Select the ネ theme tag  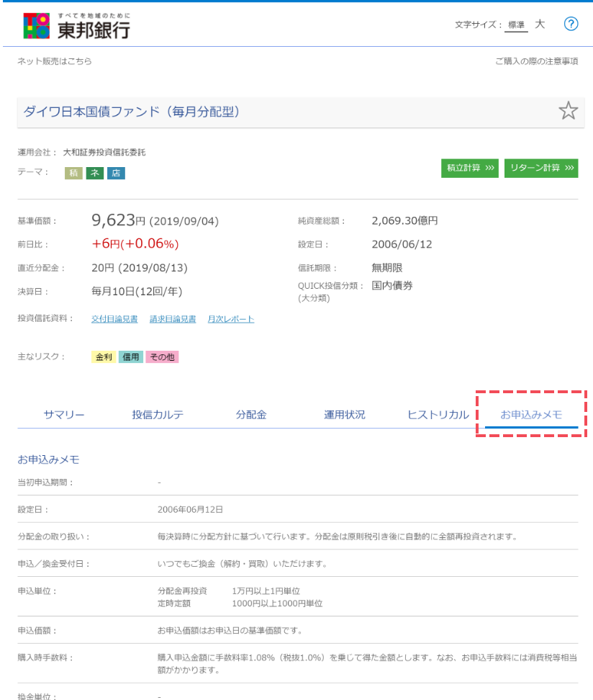[x=94, y=174]
